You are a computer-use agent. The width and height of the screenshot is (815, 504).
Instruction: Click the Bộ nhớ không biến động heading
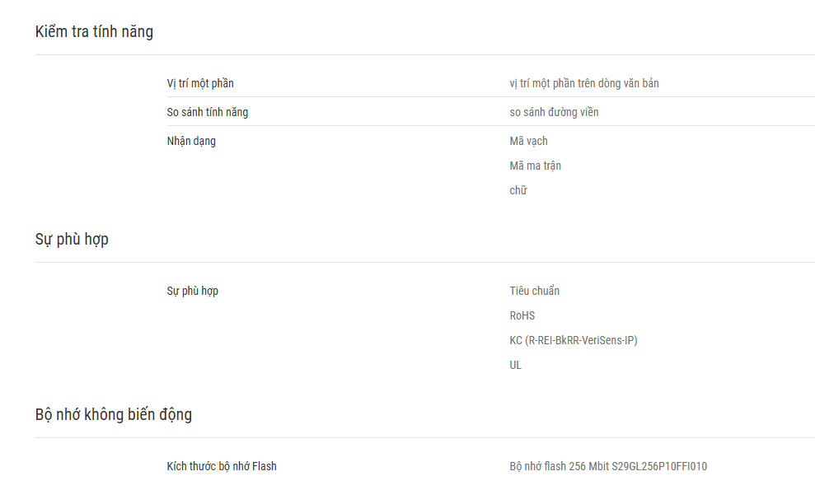point(114,414)
